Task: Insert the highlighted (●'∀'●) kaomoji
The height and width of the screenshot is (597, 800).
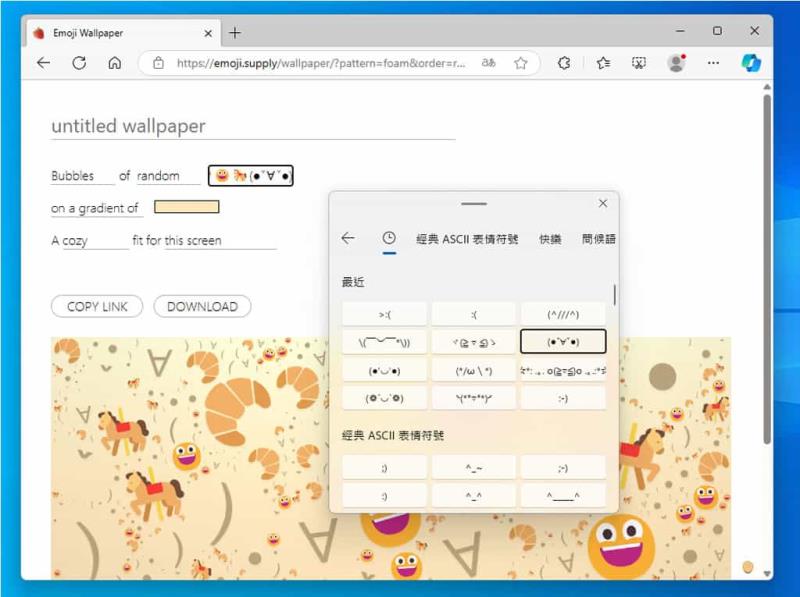Action: pyautogui.click(x=563, y=341)
